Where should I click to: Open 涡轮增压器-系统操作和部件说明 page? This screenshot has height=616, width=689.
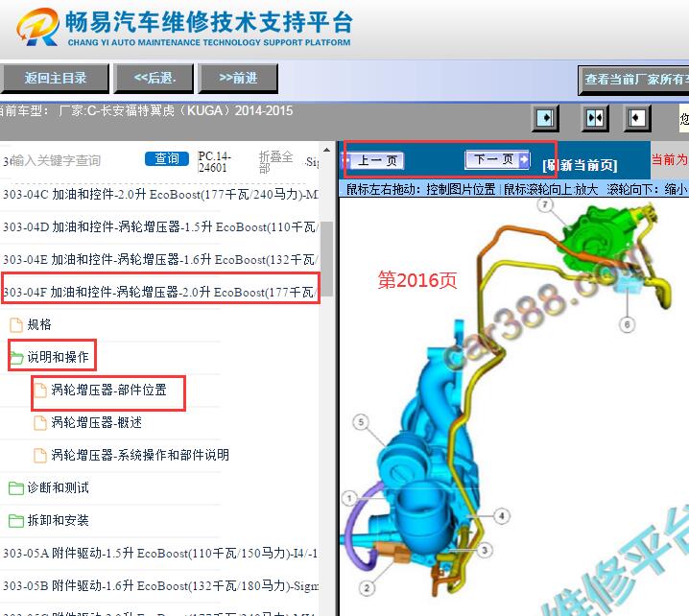pyautogui.click(x=140, y=455)
